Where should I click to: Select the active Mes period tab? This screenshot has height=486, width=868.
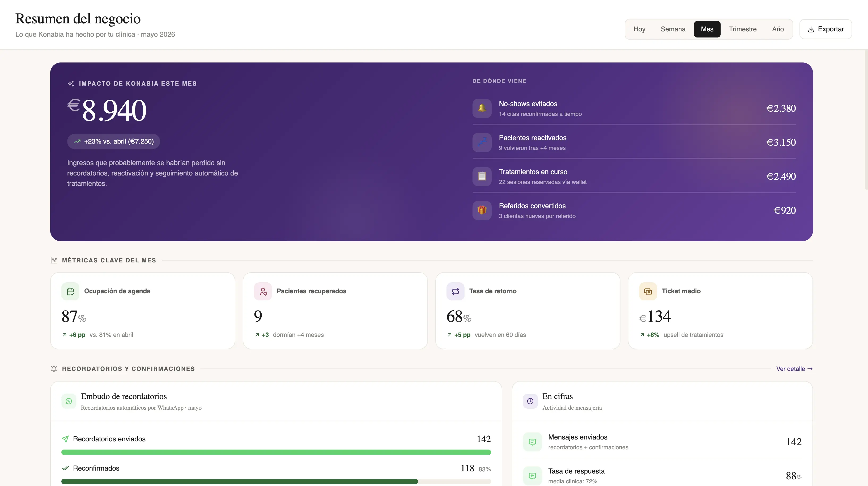tap(707, 29)
